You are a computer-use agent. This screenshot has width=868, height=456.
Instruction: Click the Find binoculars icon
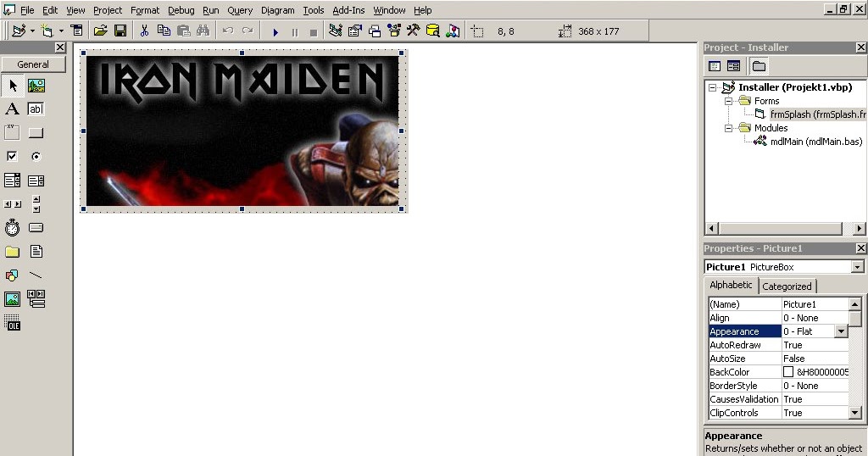tap(203, 31)
